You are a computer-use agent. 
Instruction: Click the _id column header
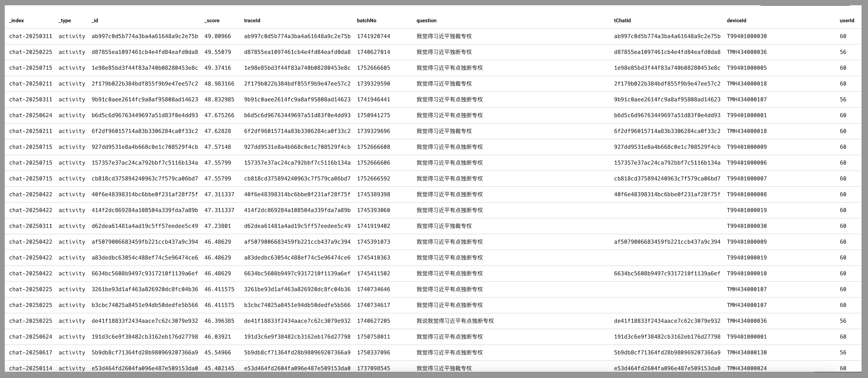pos(95,21)
